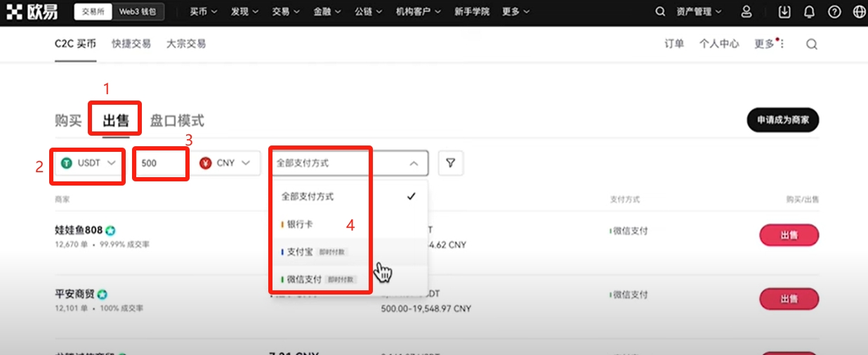Screen dimensions: 868x355
Task: Click 500.00-19,548.97 CNY limit text
Action: 426,309
